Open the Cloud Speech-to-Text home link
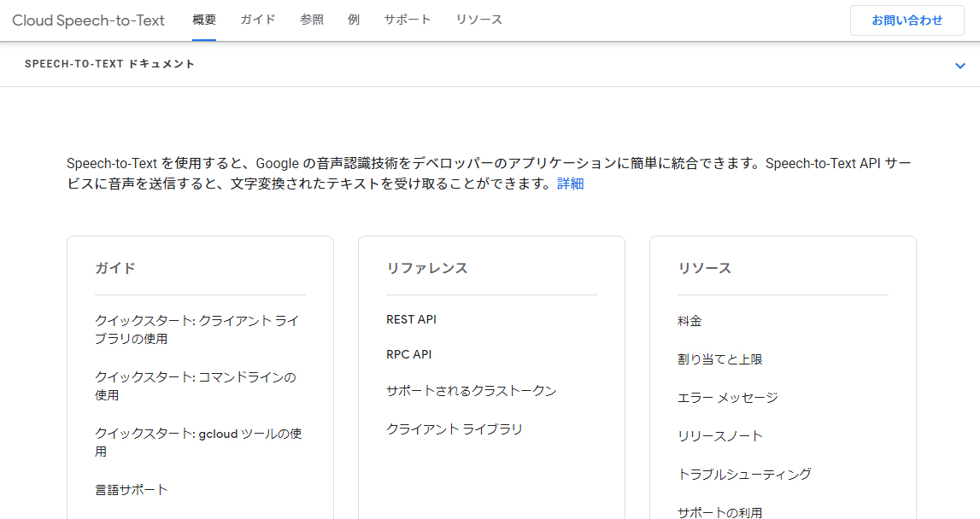The image size is (980, 519). tap(88, 20)
